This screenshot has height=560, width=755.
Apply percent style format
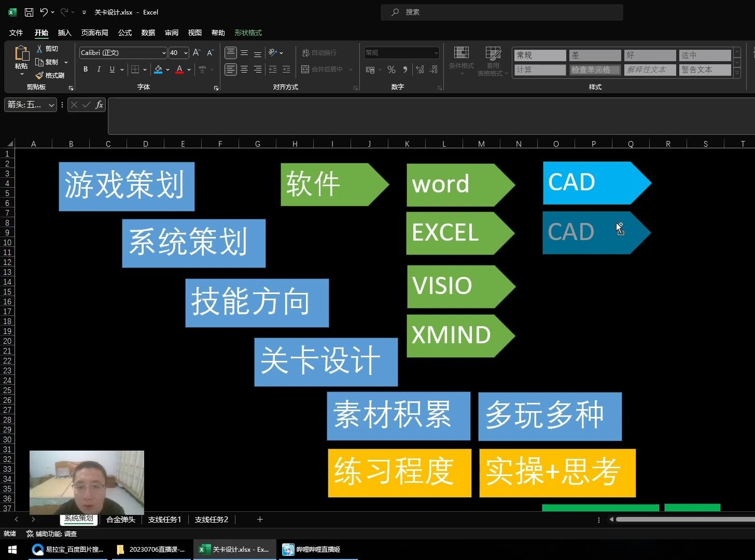coord(392,69)
